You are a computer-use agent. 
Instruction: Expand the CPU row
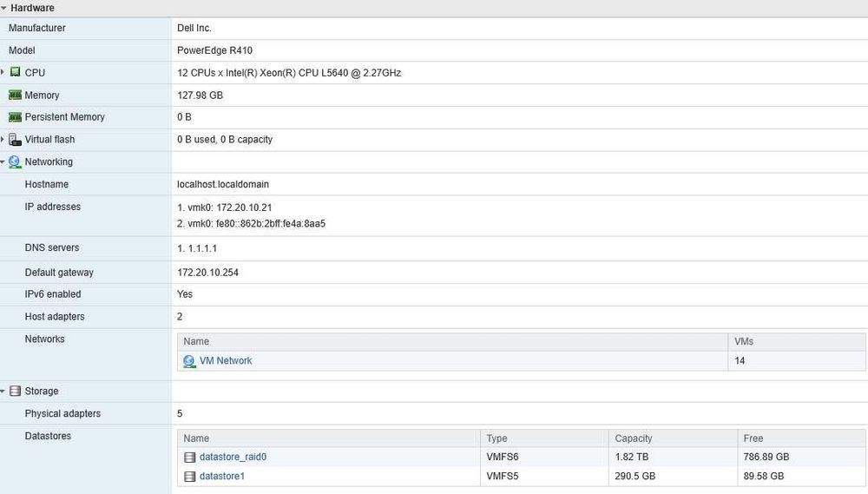(3, 72)
